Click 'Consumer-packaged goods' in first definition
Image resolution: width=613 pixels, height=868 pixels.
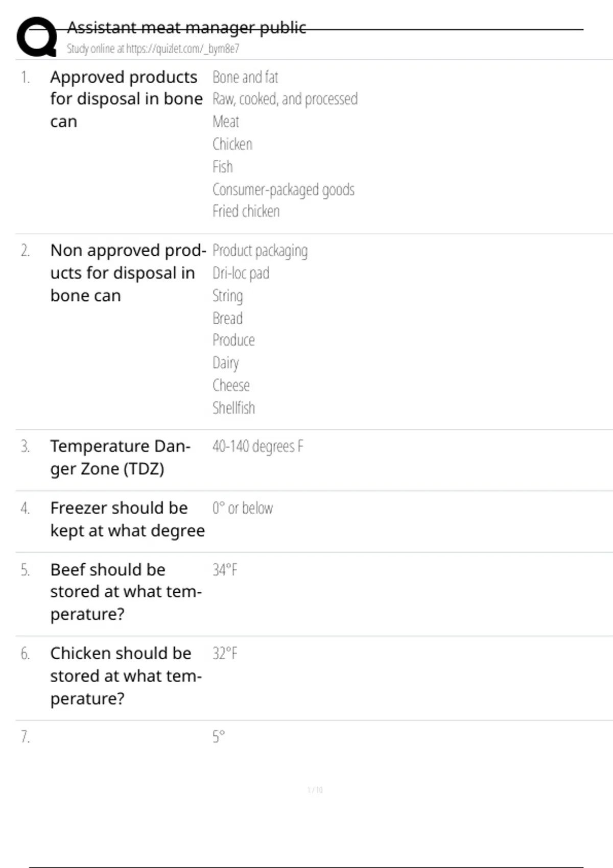(283, 189)
